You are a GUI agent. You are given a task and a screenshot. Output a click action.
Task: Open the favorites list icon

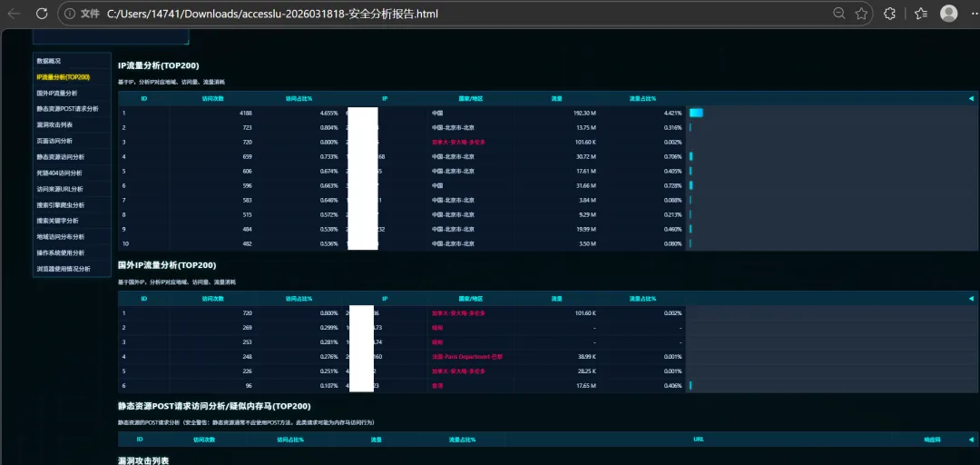[921, 13]
